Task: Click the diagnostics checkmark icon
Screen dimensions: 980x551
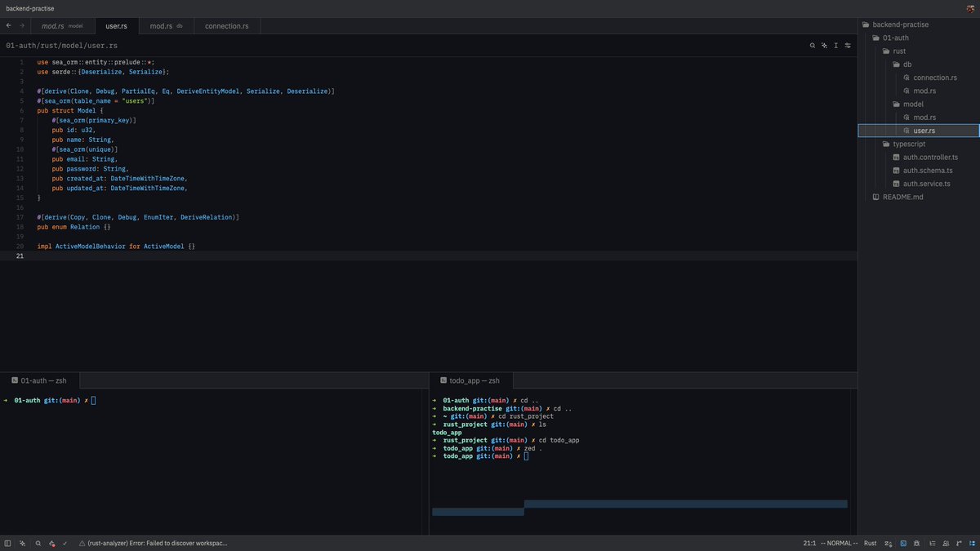Action: point(65,543)
